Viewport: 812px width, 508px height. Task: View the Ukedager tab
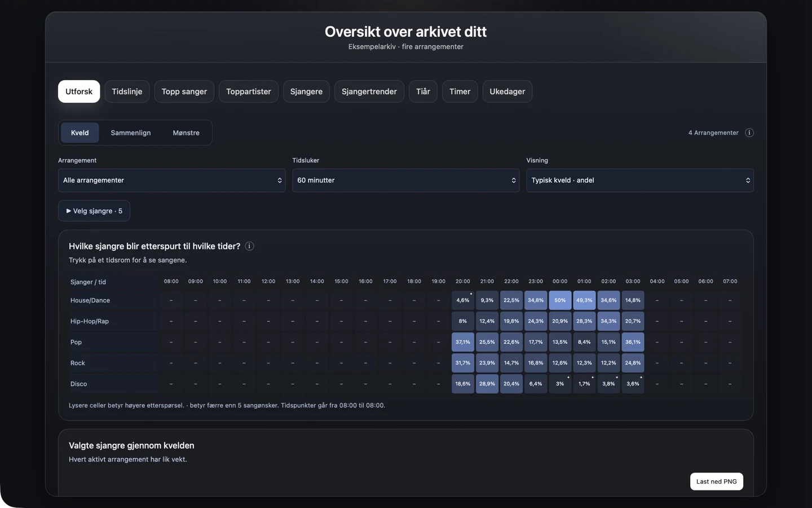[507, 91]
